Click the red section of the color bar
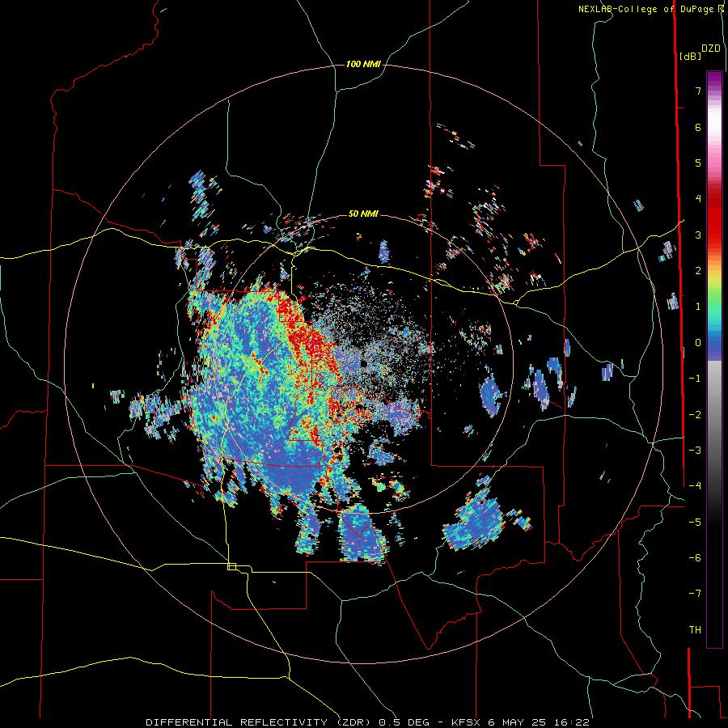 (714, 214)
